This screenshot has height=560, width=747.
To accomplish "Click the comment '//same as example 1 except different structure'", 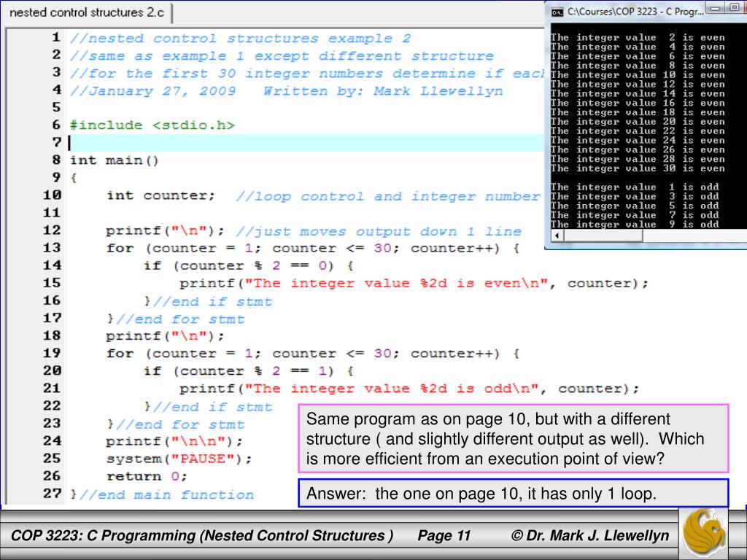I will (282, 55).
